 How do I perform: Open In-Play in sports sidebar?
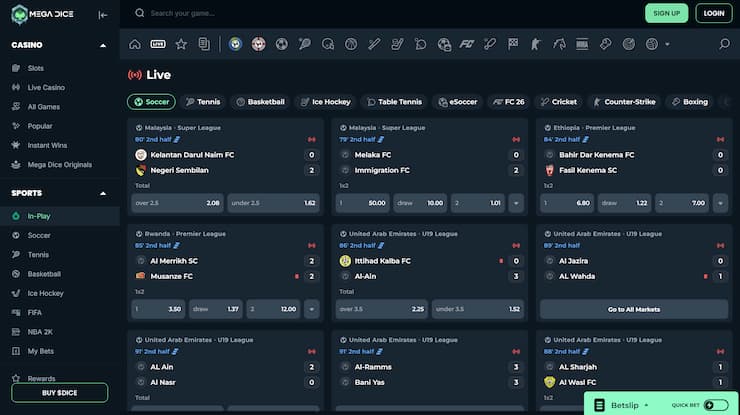[59, 216]
